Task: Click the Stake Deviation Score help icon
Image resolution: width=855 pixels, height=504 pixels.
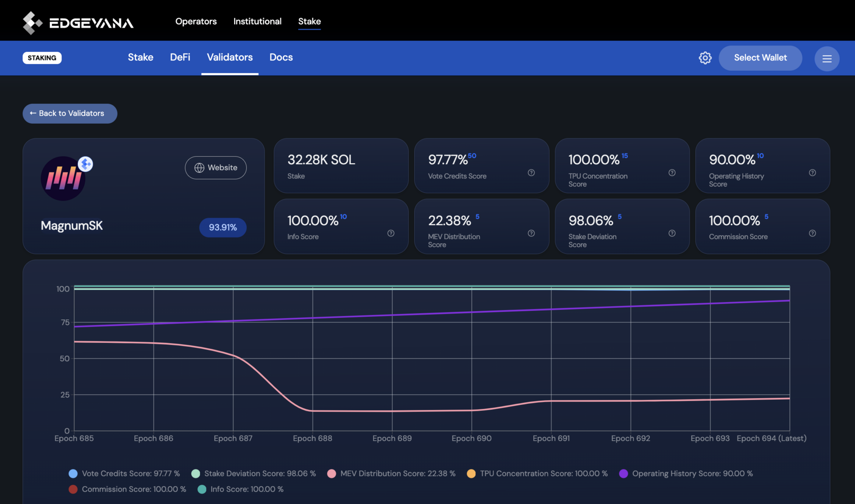Action: (x=672, y=233)
